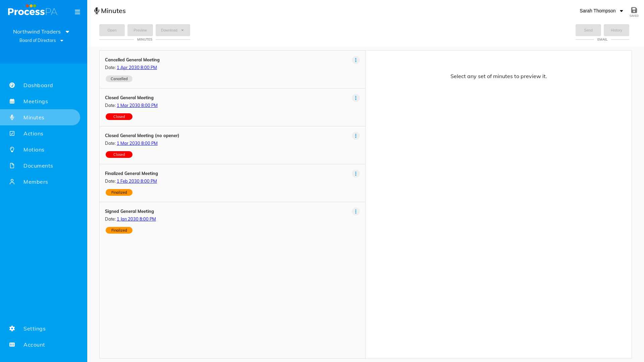The height and width of the screenshot is (362, 644).
Task: Go to Members in sidebar
Action: point(40,182)
